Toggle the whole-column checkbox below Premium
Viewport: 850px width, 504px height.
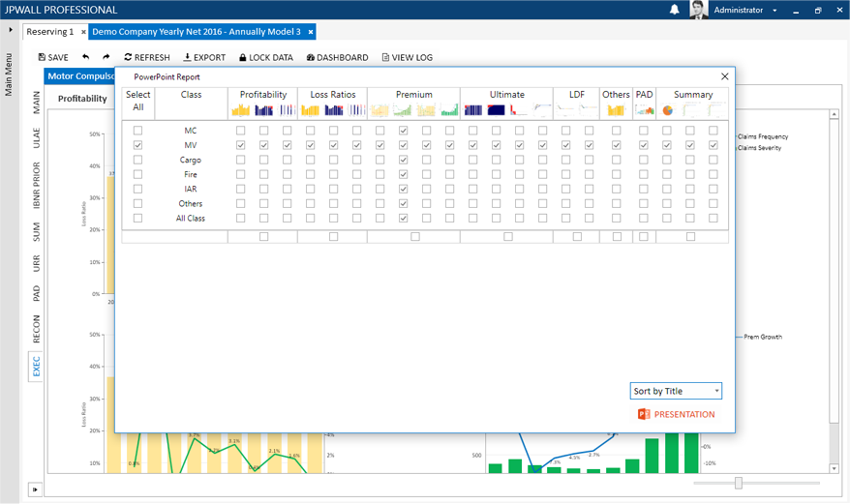click(415, 237)
